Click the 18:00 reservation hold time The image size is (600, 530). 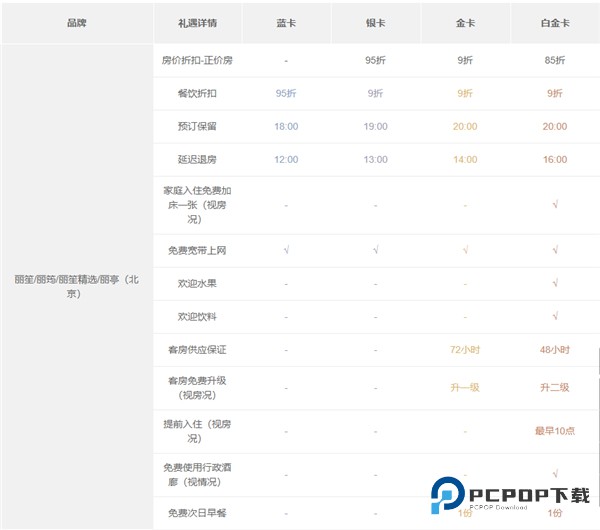286,127
